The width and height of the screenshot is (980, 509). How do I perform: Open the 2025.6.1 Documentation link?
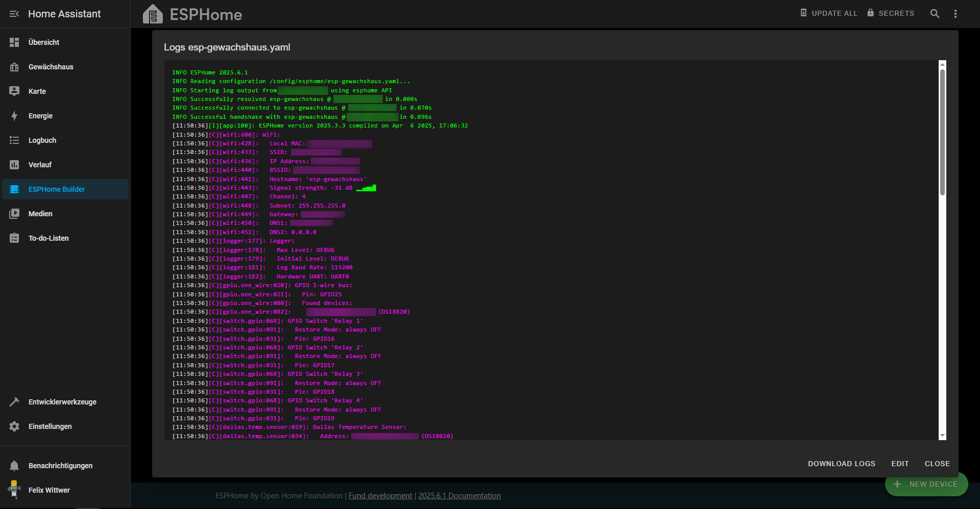coord(459,496)
